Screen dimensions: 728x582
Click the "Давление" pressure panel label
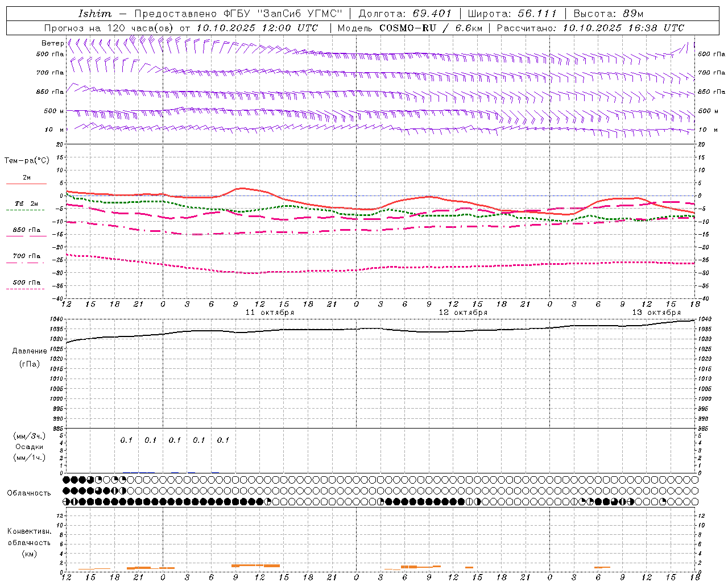(30, 351)
